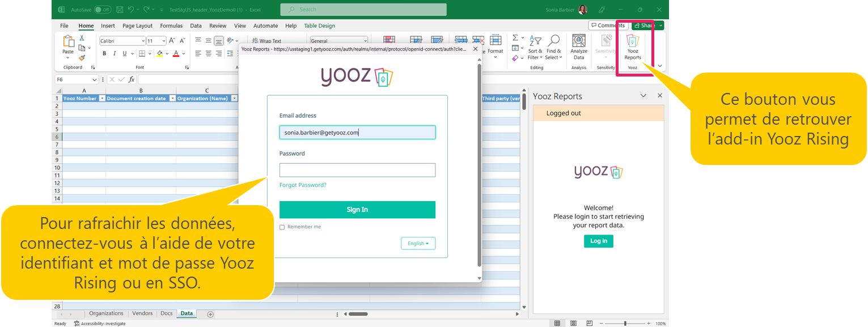The height and width of the screenshot is (327, 868).
Task: Expand the Name Box dropdown
Action: [95, 80]
